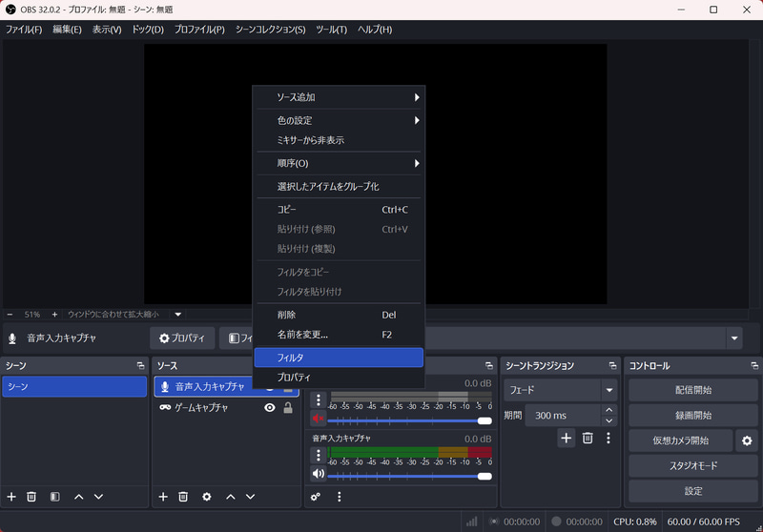Open audio mixer dock three-dot menu

click(340, 497)
